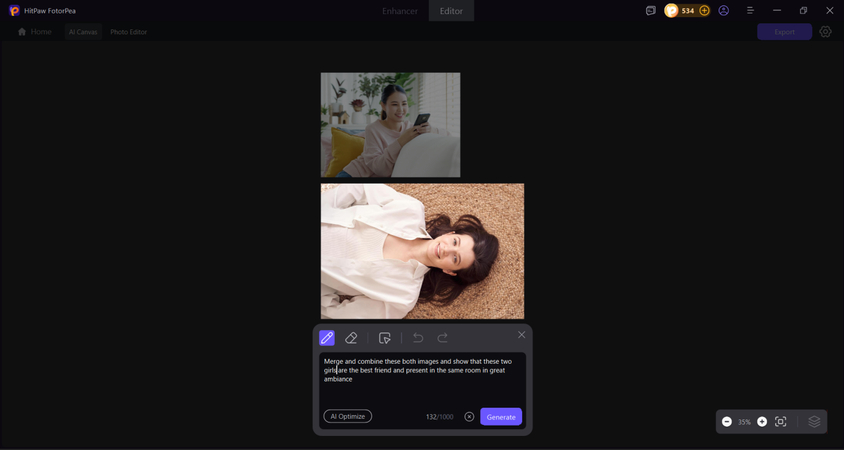Zoom out the canvas
The image size is (844, 450).
coord(727,422)
